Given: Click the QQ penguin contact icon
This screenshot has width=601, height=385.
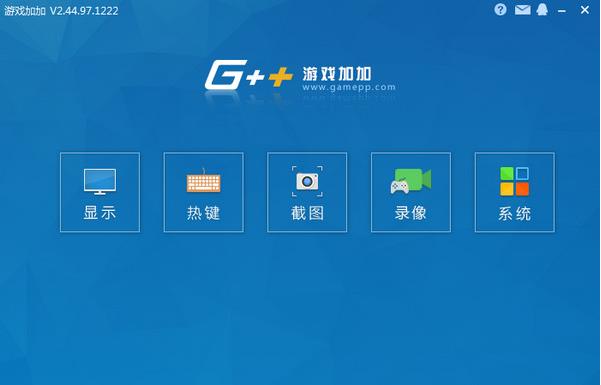Looking at the screenshot, I should click(x=542, y=10).
